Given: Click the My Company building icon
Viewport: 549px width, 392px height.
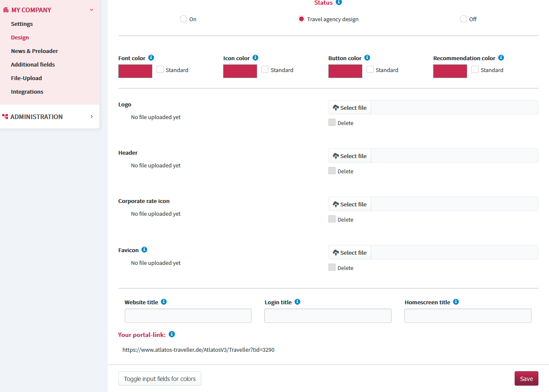Looking at the screenshot, I should pos(6,10).
